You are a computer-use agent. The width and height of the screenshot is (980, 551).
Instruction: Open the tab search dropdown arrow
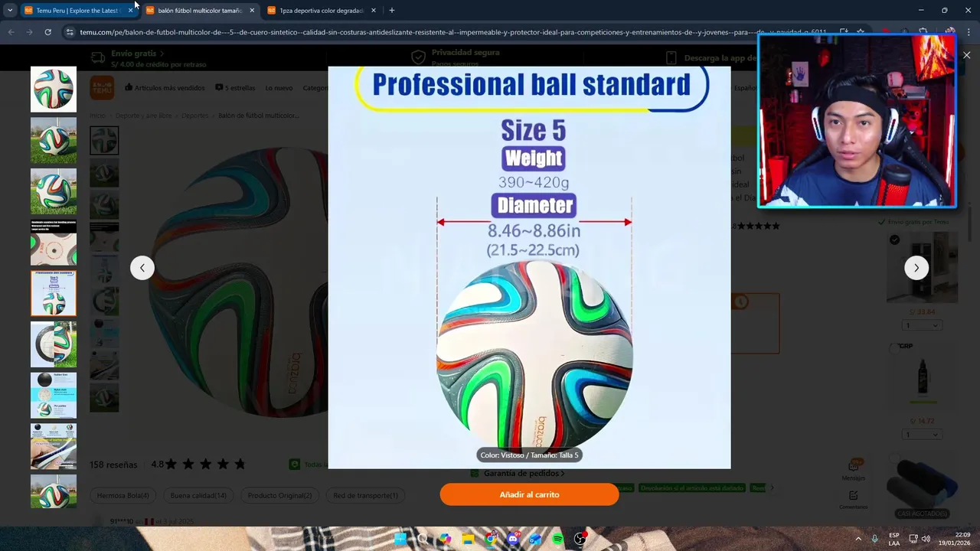point(9,11)
